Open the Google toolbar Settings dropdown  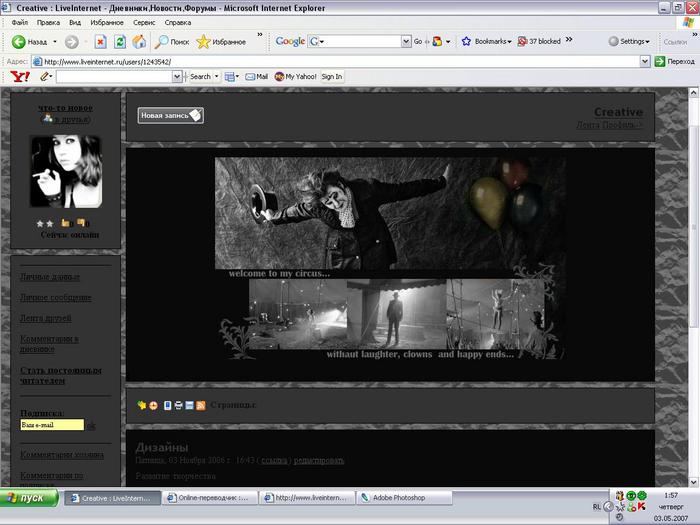point(629,42)
